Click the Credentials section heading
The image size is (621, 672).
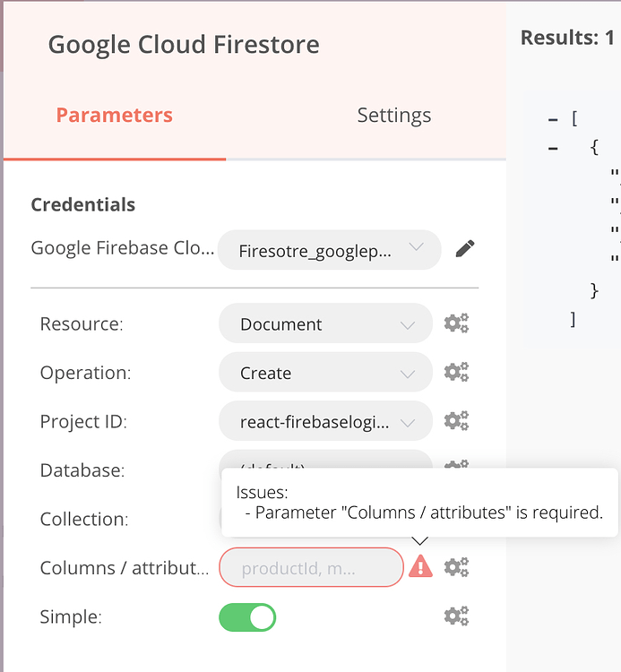pyautogui.click(x=83, y=204)
